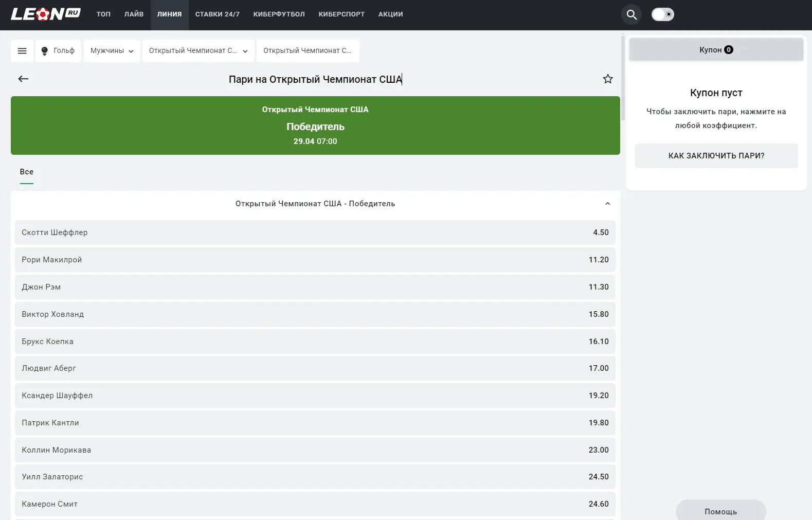Open the ЛАЙВ menu item
The width and height of the screenshot is (812, 520).
tap(134, 14)
